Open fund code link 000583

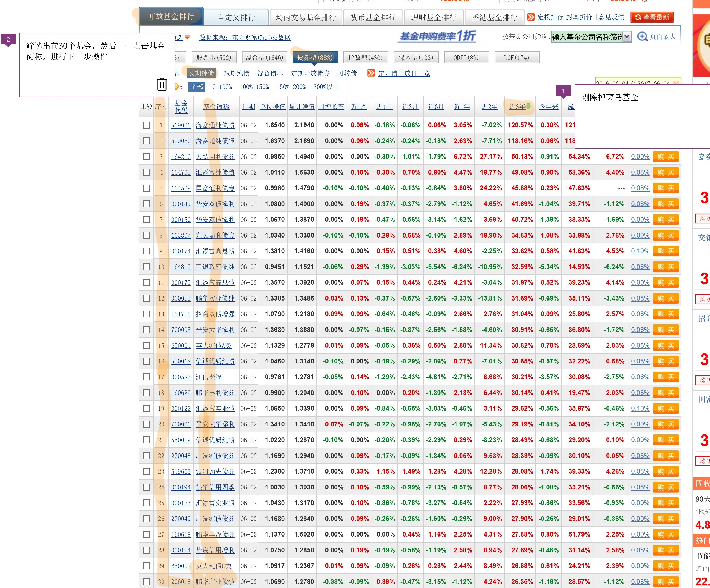click(x=181, y=377)
